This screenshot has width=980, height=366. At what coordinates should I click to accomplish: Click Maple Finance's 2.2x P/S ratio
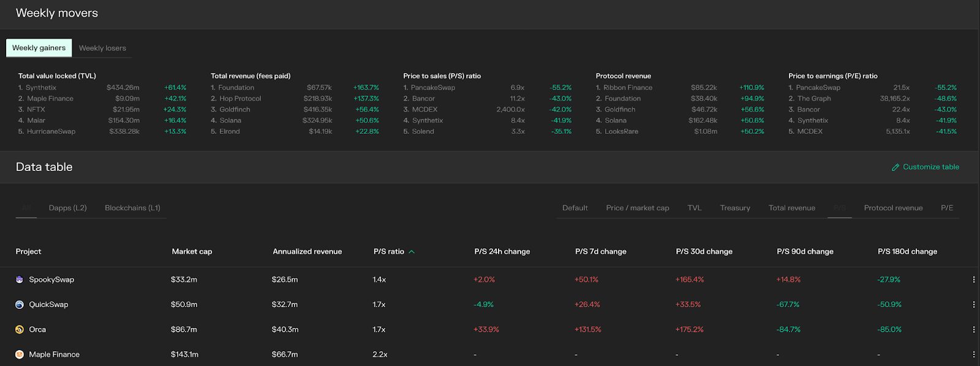(380, 354)
